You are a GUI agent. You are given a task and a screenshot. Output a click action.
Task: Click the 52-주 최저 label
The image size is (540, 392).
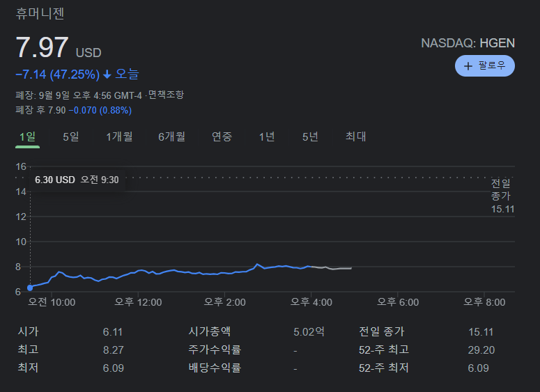tap(384, 368)
